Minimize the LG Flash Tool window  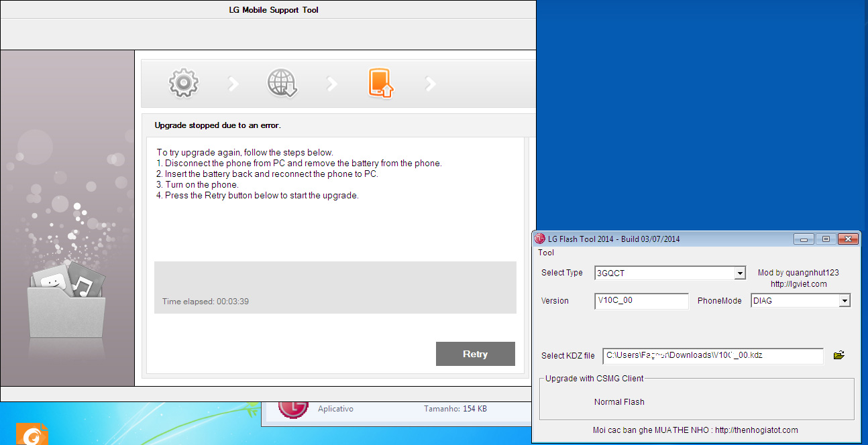click(x=803, y=239)
